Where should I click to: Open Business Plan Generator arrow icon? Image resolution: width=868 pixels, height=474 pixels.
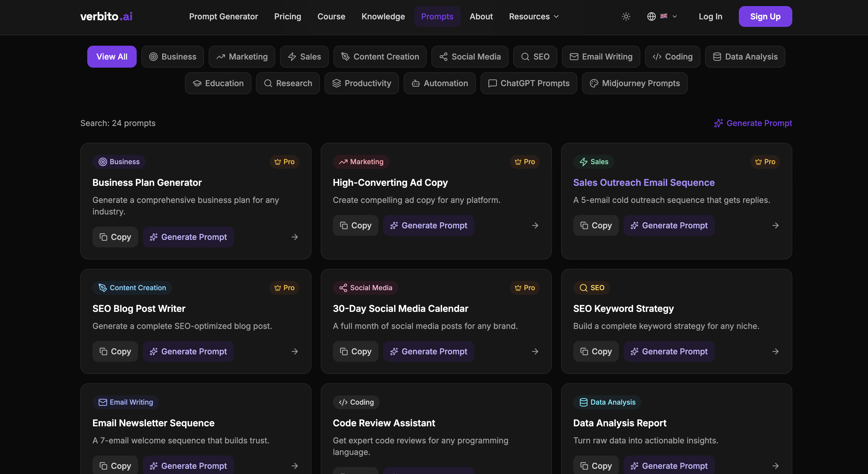294,237
